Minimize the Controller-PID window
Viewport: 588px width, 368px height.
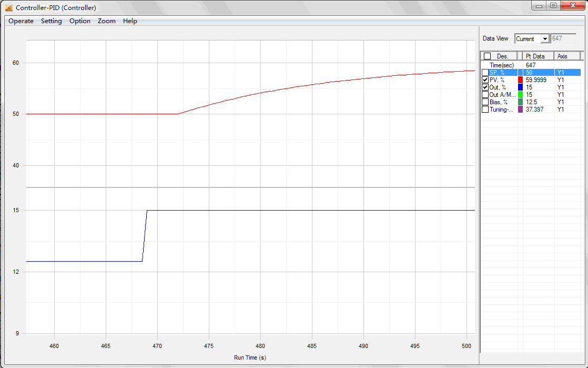pyautogui.click(x=539, y=6)
